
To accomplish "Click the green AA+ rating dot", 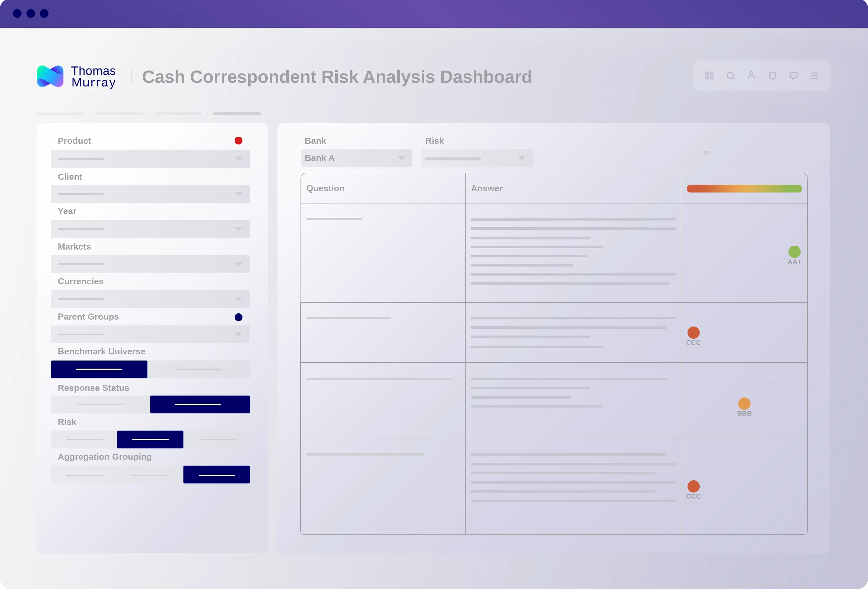I will click(794, 252).
